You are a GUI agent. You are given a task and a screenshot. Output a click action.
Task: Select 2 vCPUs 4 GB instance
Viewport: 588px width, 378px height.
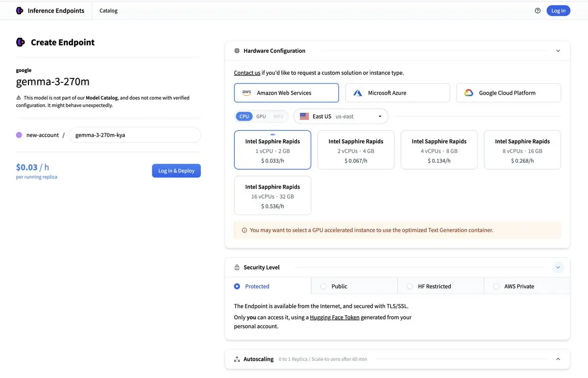click(356, 150)
